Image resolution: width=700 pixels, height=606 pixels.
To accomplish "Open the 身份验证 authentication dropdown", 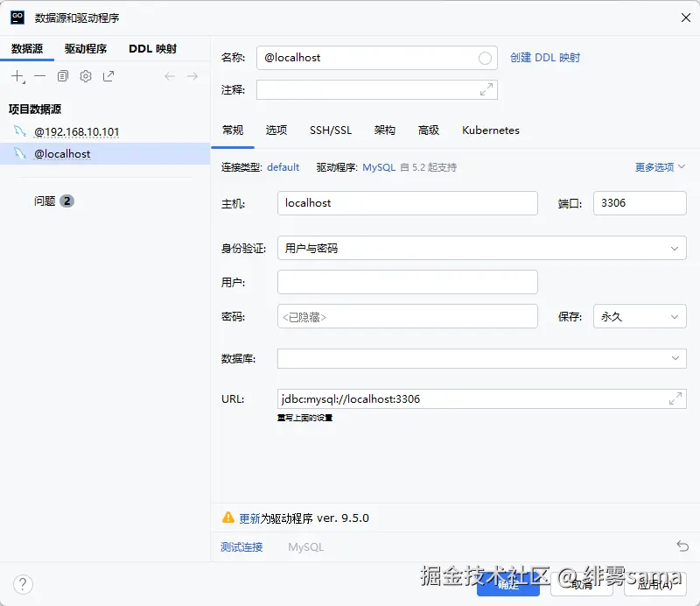I will pos(482,248).
